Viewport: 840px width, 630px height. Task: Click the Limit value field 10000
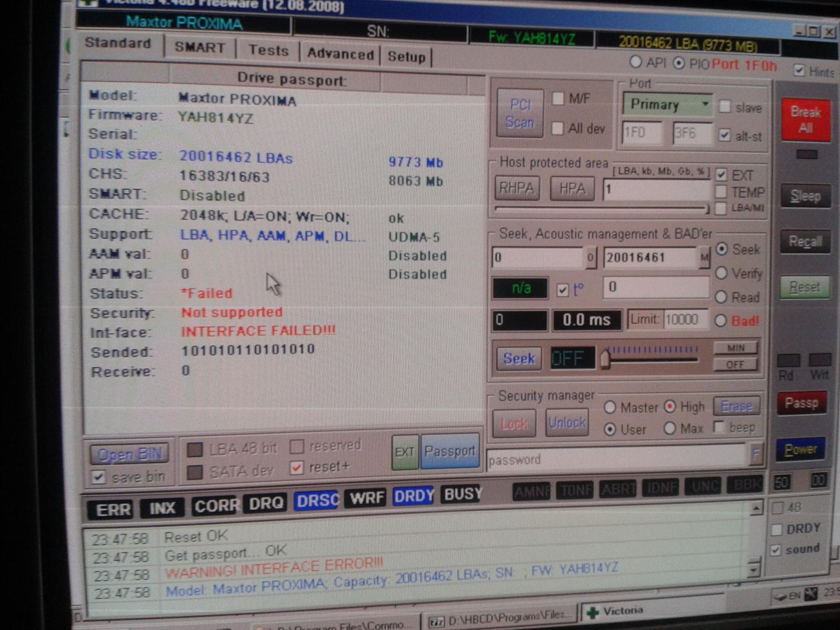687,319
